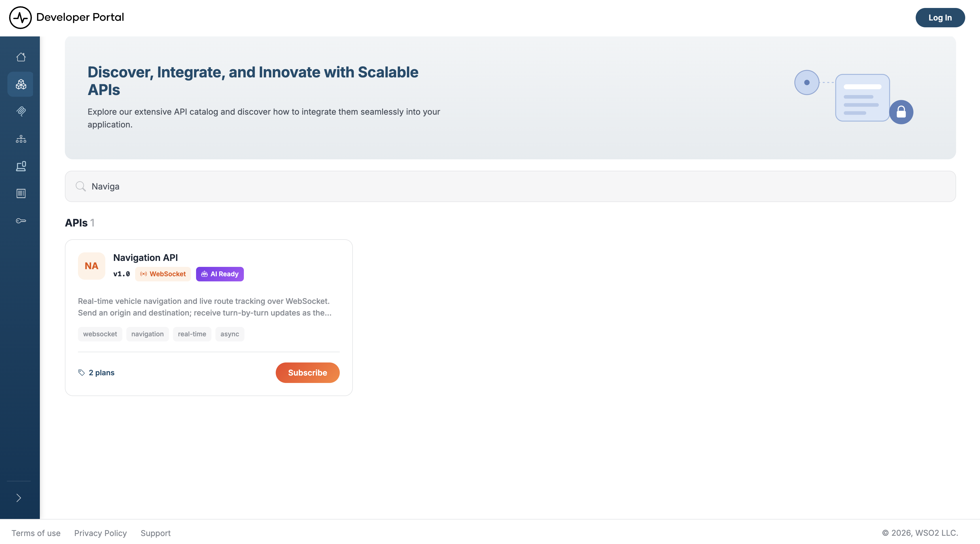
Task: Click the 2026, WSO2 LLC copyright text
Action: point(920,533)
